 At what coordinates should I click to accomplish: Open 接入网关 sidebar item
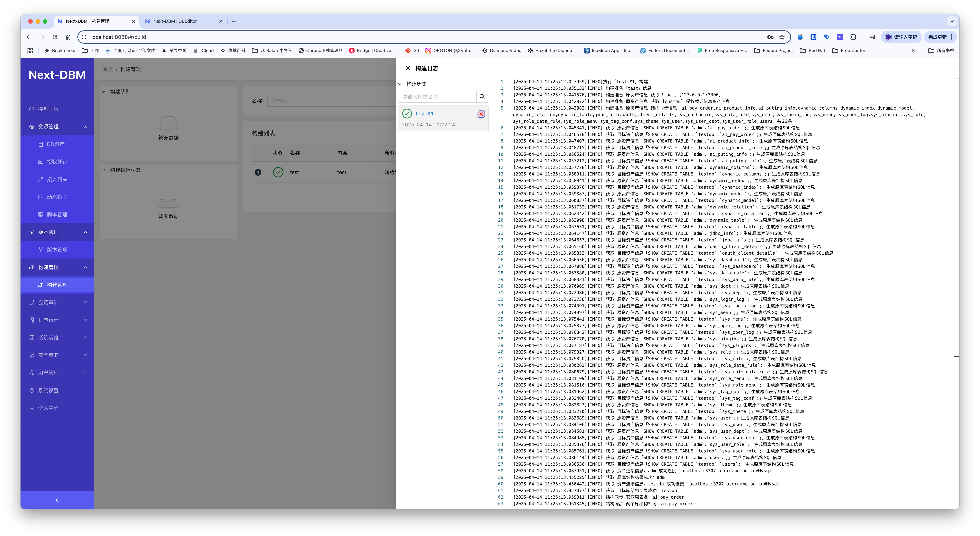tap(57, 179)
